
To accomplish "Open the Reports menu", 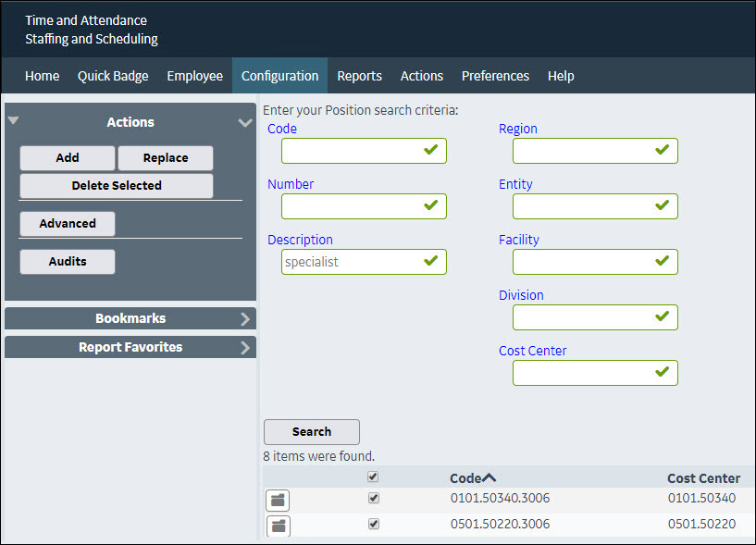I will (359, 76).
